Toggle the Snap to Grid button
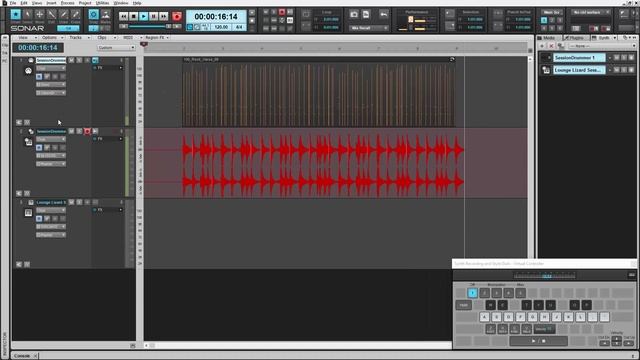Screen dimensions: 640x360 93,15
